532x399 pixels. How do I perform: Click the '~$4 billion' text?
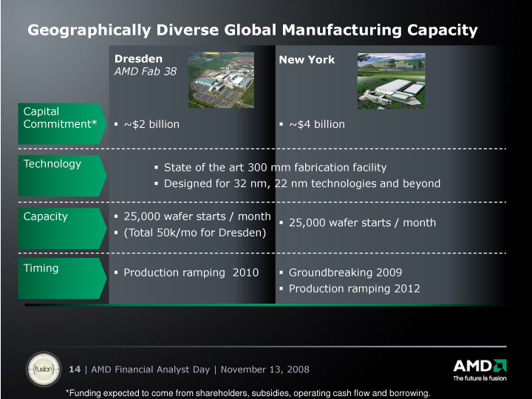(317, 124)
